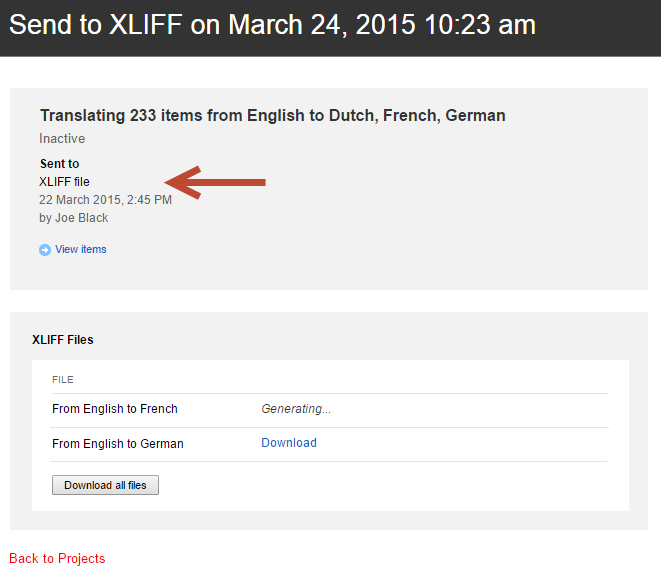Click the XLIFF Files section heading
Image resolution: width=661 pixels, height=572 pixels.
click(63, 340)
